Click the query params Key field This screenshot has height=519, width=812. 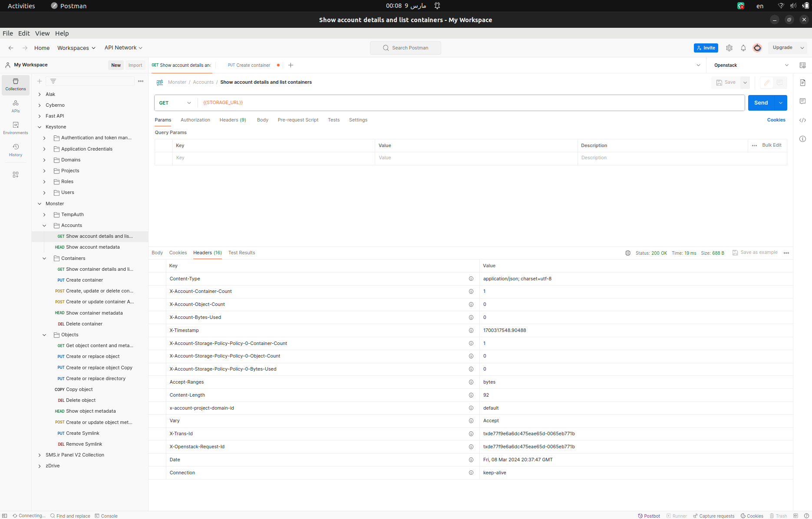[274, 158]
